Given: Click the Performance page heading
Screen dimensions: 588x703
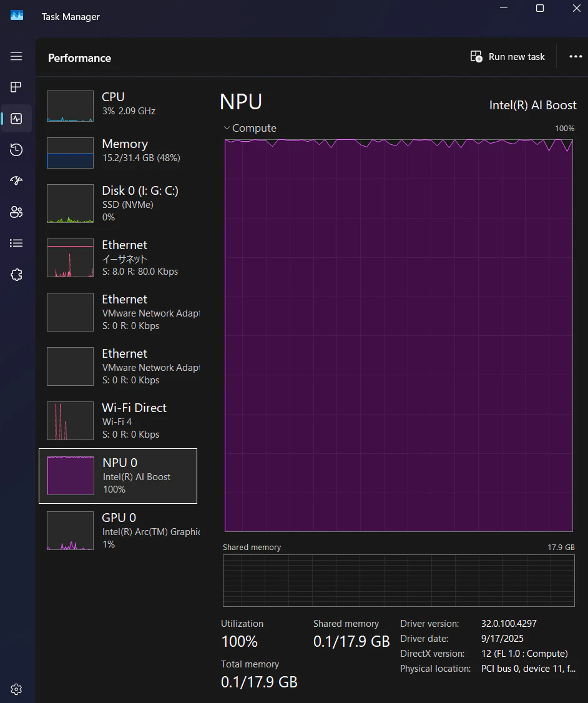Looking at the screenshot, I should 79,58.
